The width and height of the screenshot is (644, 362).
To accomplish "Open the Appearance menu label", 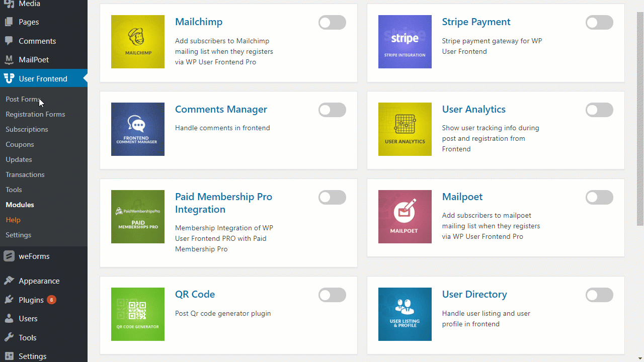I will coord(39,281).
